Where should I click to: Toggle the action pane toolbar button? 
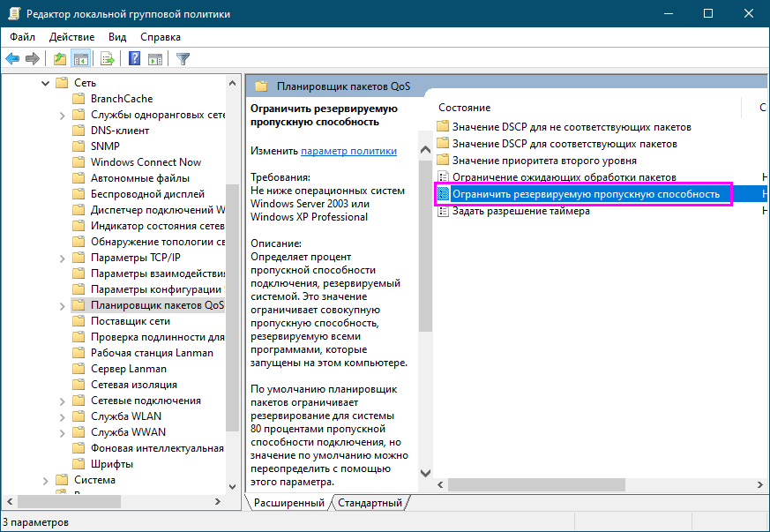[x=155, y=59]
